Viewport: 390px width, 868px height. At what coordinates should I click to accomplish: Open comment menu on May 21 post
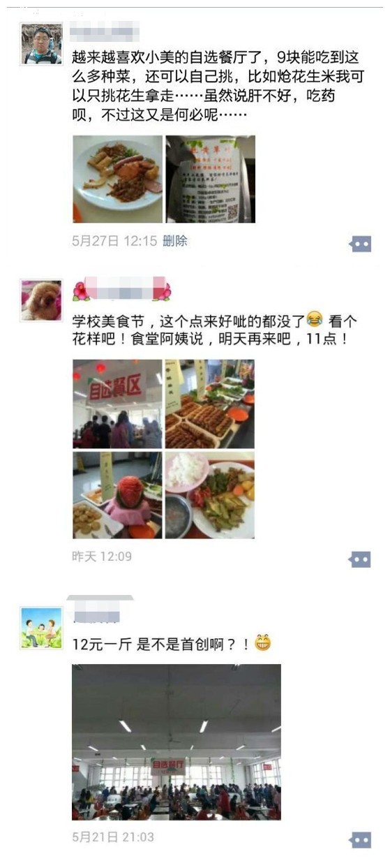[x=360, y=839]
